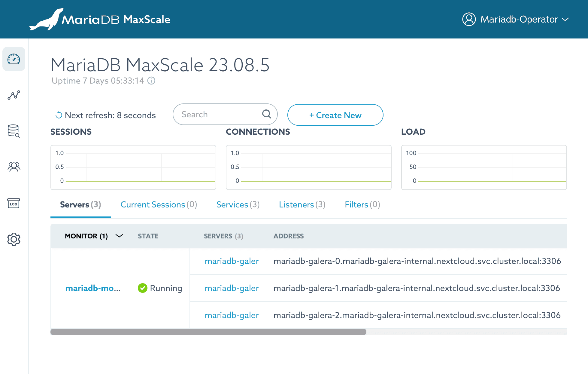588x374 pixels.
Task: Click the SESSIONS chart
Action: 133,167
